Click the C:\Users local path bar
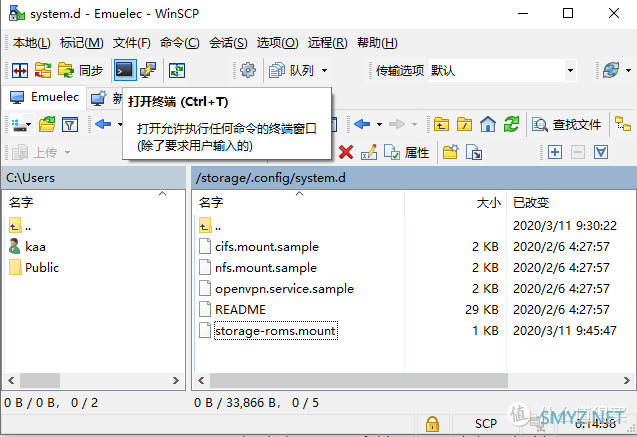Viewport: 637px width, 437px height. [93, 178]
